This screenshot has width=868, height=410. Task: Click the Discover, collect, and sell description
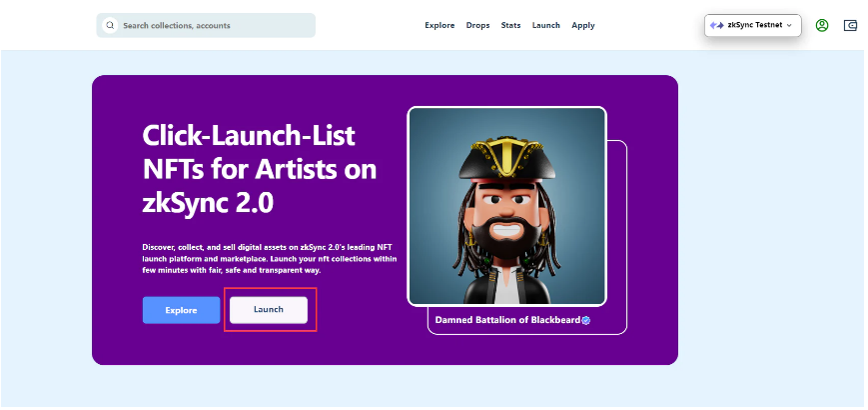click(x=270, y=258)
